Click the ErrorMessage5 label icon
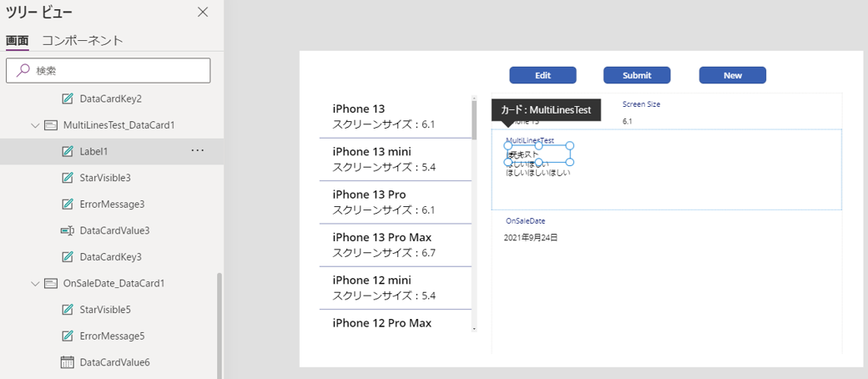This screenshot has width=868, height=379. point(68,336)
